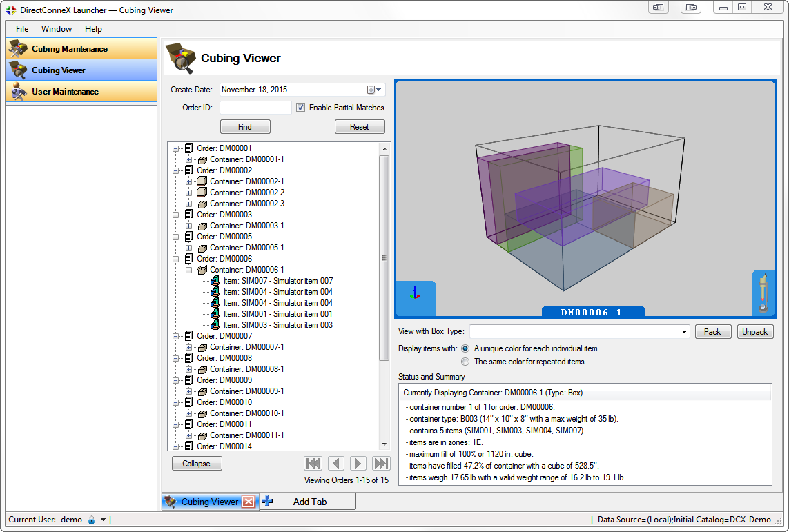
Task: Toggle Enable Partial Matches checkbox
Action: [300, 108]
